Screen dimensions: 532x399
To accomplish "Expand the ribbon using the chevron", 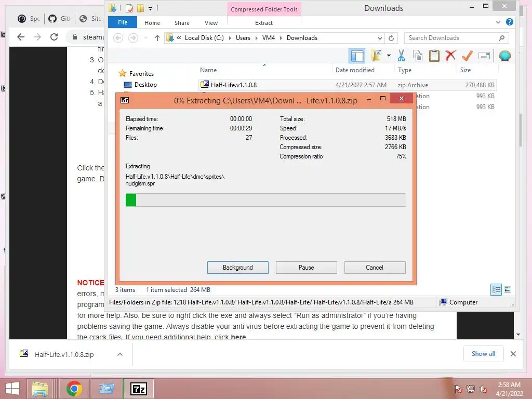I will click(x=498, y=22).
